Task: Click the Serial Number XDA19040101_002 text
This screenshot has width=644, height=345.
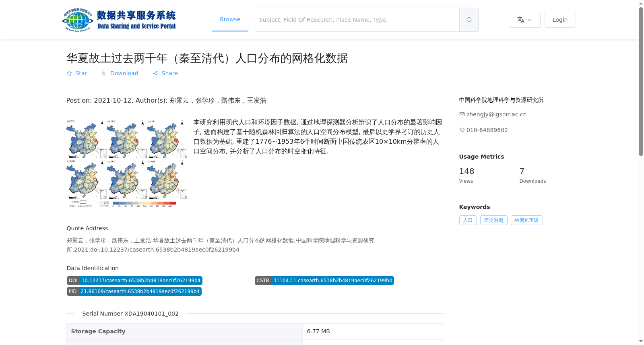Action: pyautogui.click(x=130, y=314)
